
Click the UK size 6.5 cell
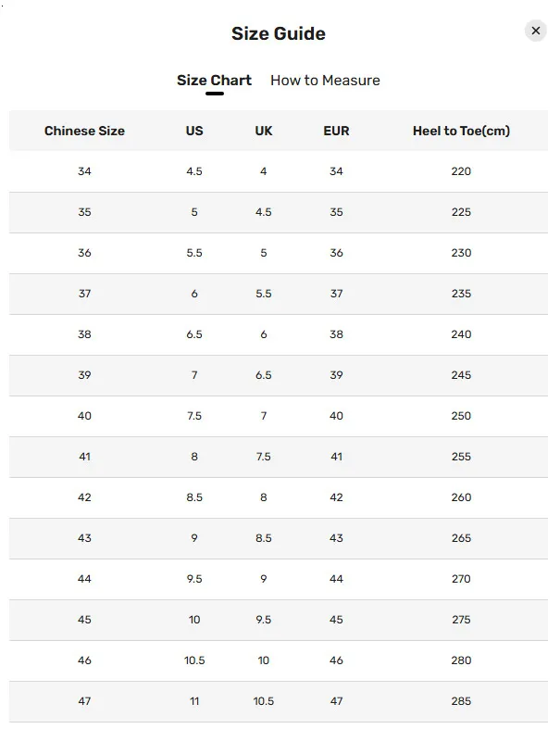tap(264, 375)
